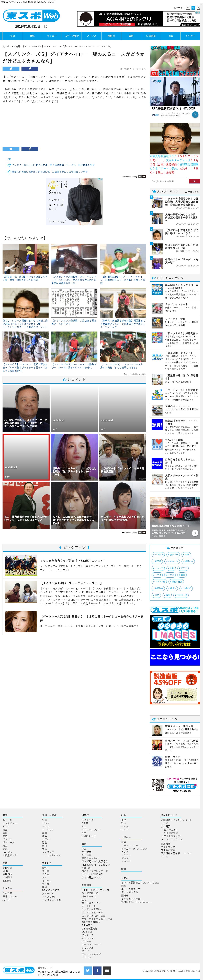Image resolution: width=203 pixels, height=980 pixels.
Task: Open the レジャー navigation tab
Action: pos(190,36)
